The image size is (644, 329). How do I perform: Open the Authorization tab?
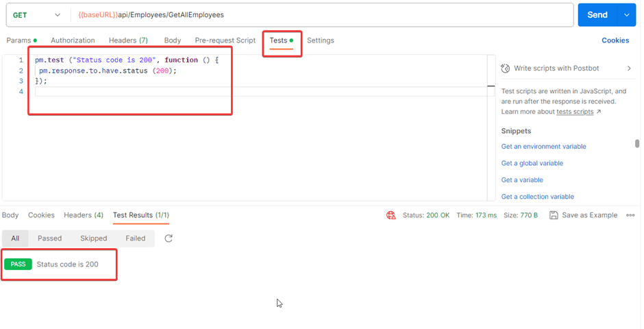pyautogui.click(x=73, y=40)
